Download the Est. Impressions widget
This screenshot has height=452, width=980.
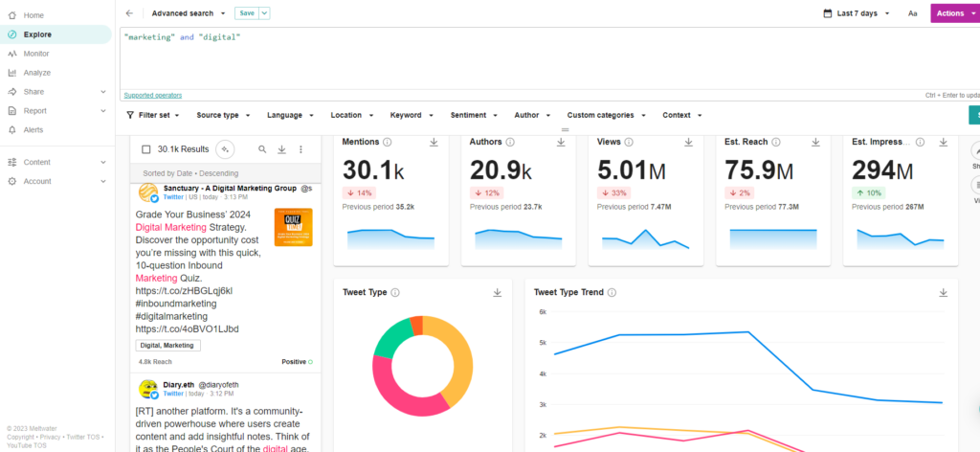(943, 143)
